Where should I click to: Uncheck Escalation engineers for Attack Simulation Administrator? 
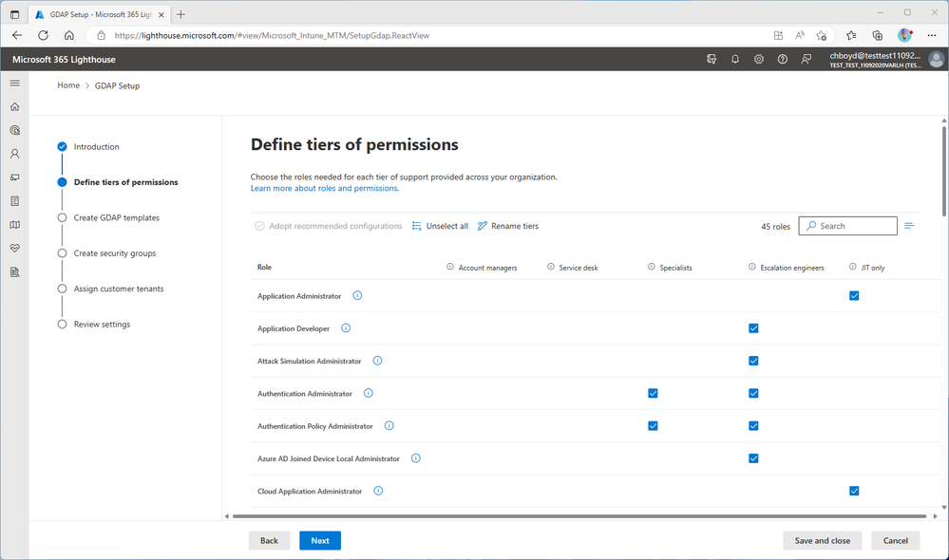(753, 361)
